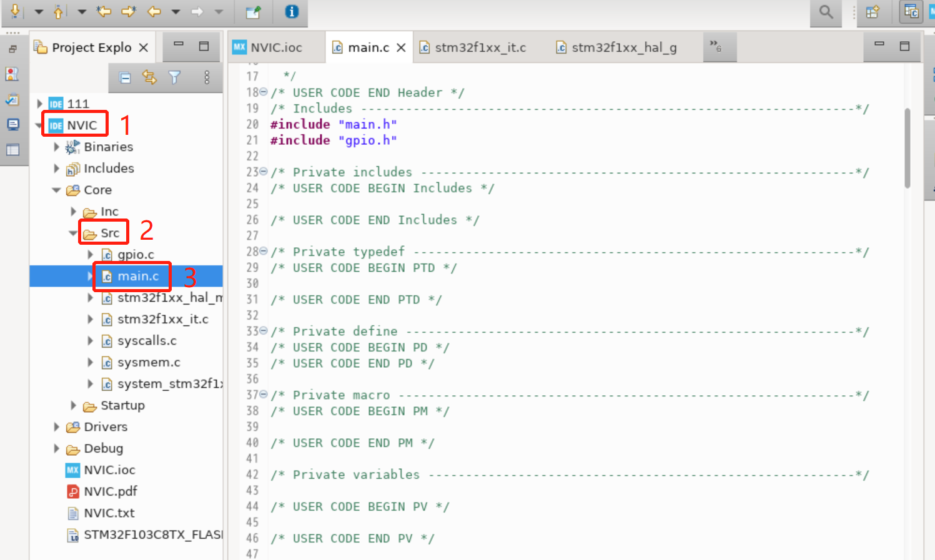Maximize the editor area

pyautogui.click(x=904, y=46)
